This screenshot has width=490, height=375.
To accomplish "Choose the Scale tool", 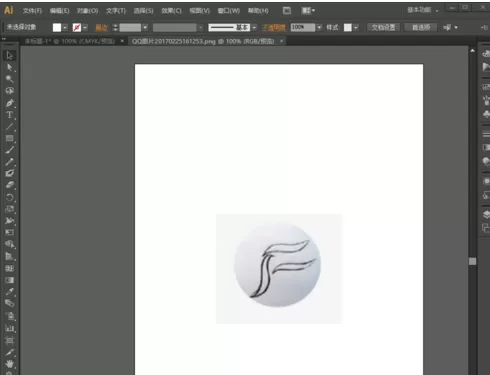I will (9, 209).
